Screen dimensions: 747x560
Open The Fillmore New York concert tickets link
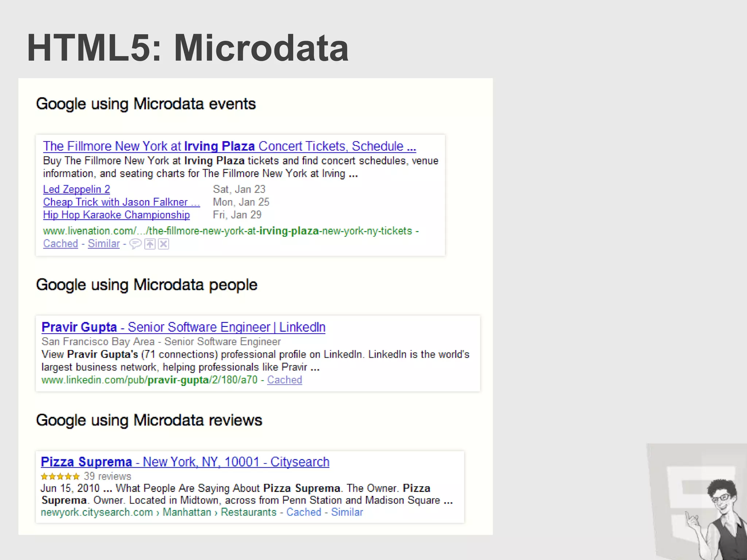[229, 146]
